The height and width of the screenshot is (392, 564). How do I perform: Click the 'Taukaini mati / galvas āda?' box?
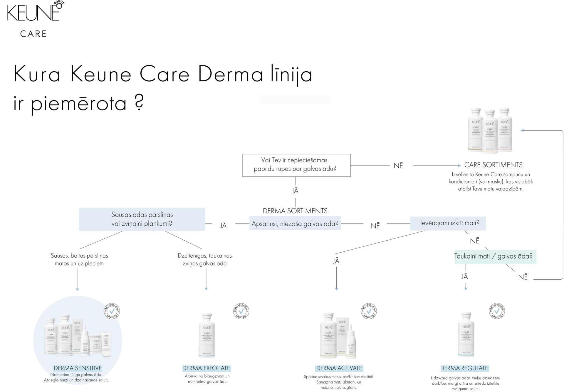point(495,256)
